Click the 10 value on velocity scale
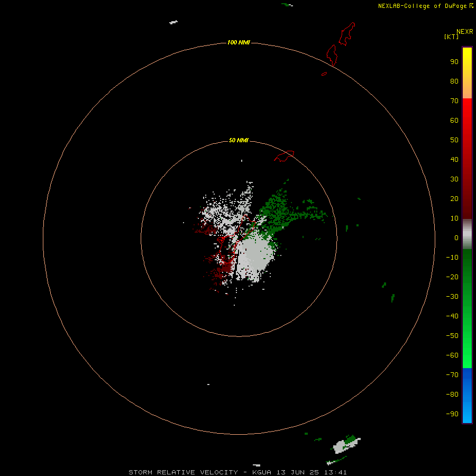This screenshot has width=476, height=476. [x=454, y=218]
